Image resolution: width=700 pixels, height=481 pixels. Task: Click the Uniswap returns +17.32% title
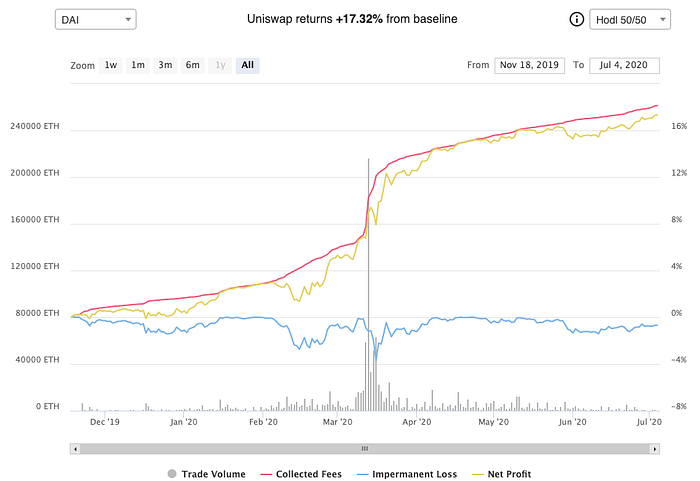coord(352,19)
